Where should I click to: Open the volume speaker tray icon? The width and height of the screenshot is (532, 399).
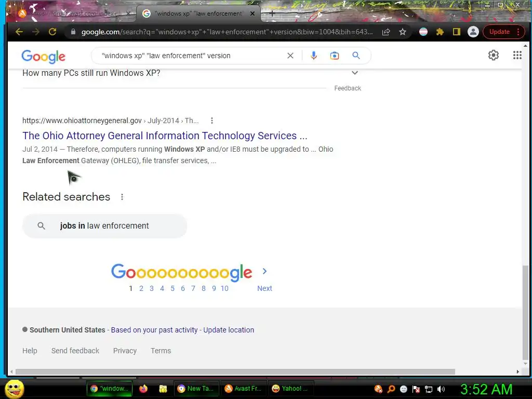[441, 389]
